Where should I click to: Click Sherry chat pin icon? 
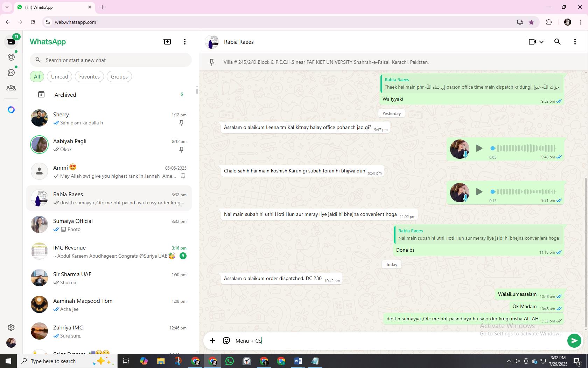click(x=181, y=123)
